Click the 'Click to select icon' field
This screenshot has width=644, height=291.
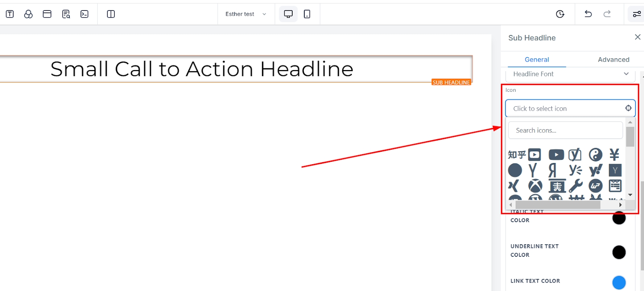pos(570,108)
